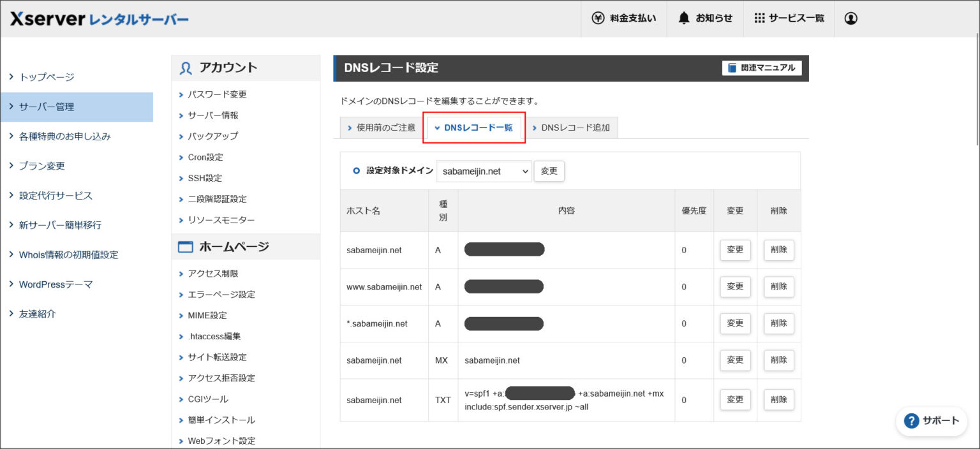
Task: Expand the 使用前のご注意 tab
Action: [380, 128]
